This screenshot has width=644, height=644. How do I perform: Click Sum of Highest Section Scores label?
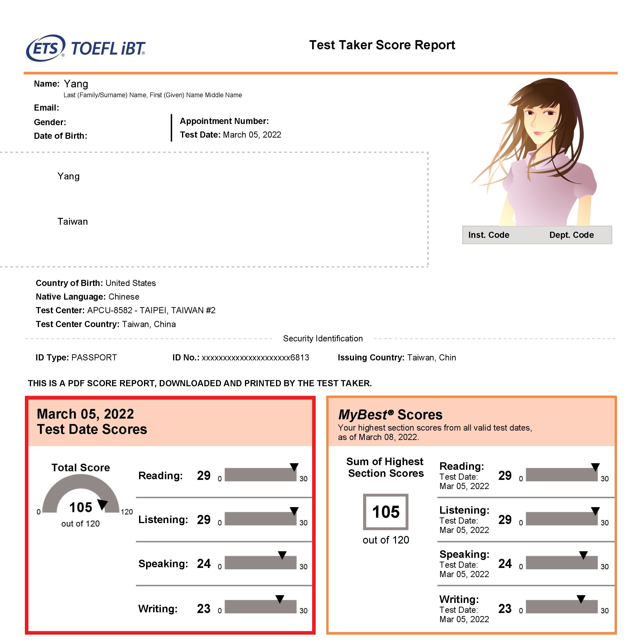[386, 467]
